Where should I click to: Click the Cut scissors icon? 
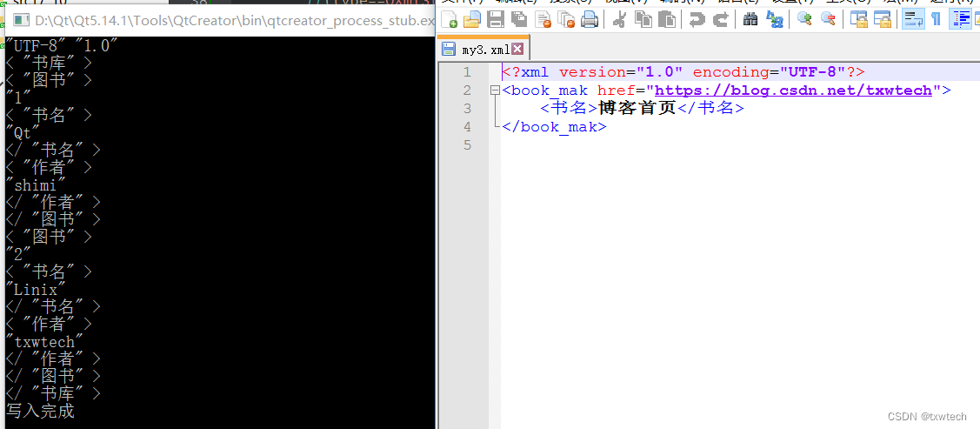point(619,19)
